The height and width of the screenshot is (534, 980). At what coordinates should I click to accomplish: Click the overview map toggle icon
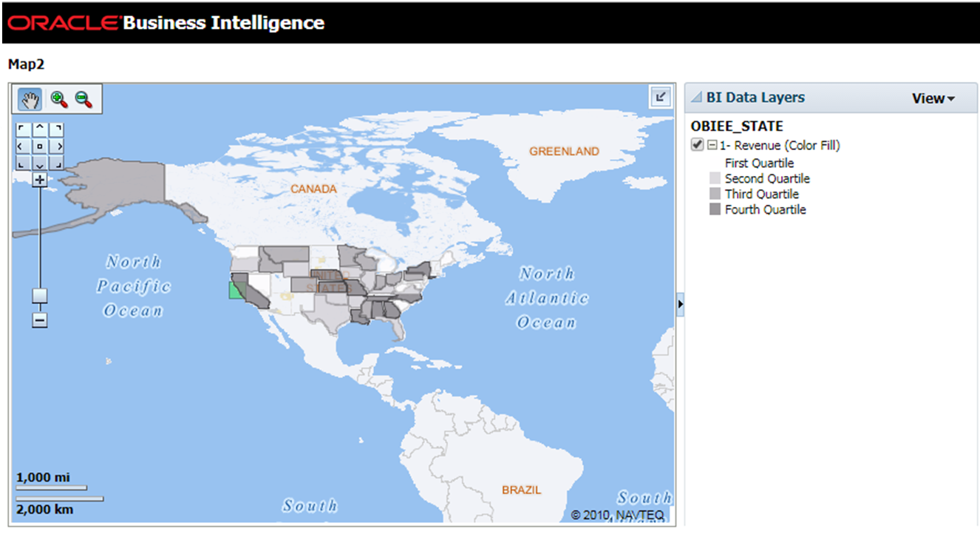[x=661, y=97]
